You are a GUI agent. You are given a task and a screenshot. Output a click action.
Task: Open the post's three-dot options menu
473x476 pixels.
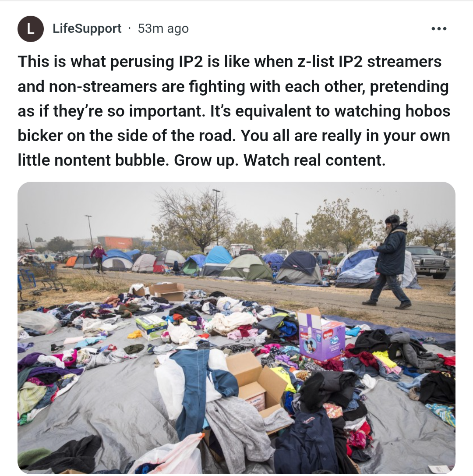pos(439,29)
